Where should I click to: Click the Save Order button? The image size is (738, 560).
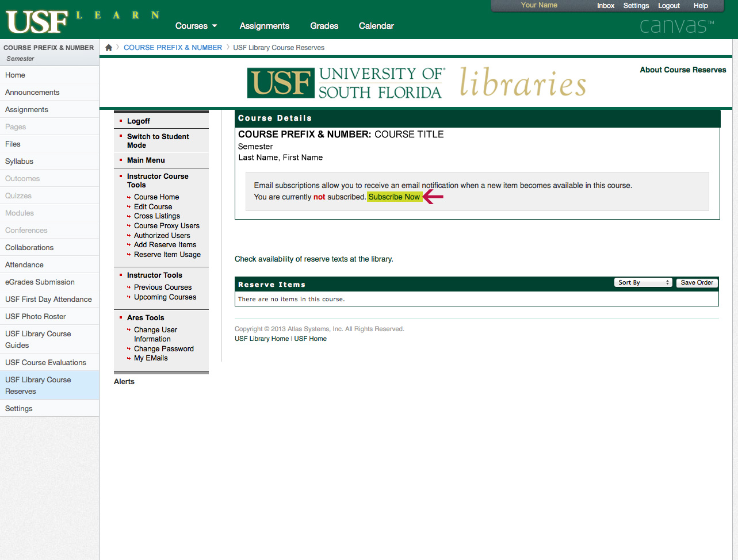tap(697, 282)
